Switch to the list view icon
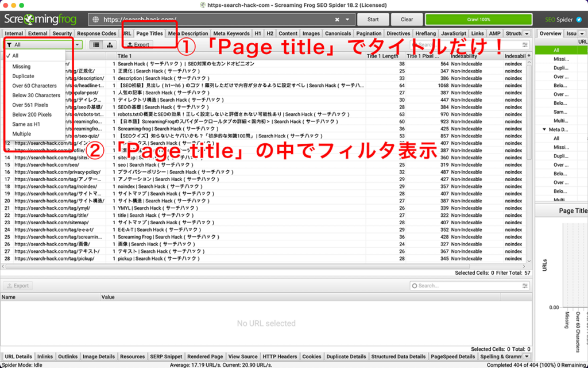This screenshot has height=368, width=588. click(96, 45)
